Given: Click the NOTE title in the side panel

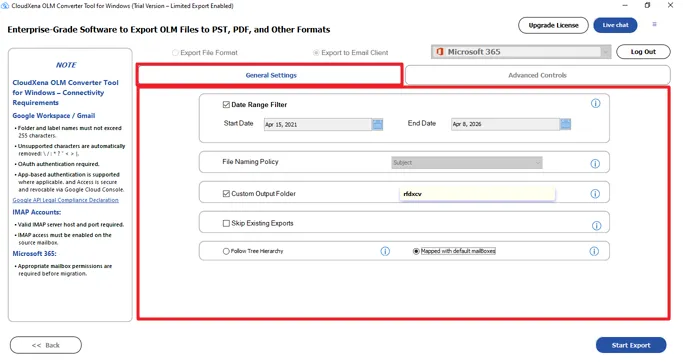Looking at the screenshot, I should point(66,65).
